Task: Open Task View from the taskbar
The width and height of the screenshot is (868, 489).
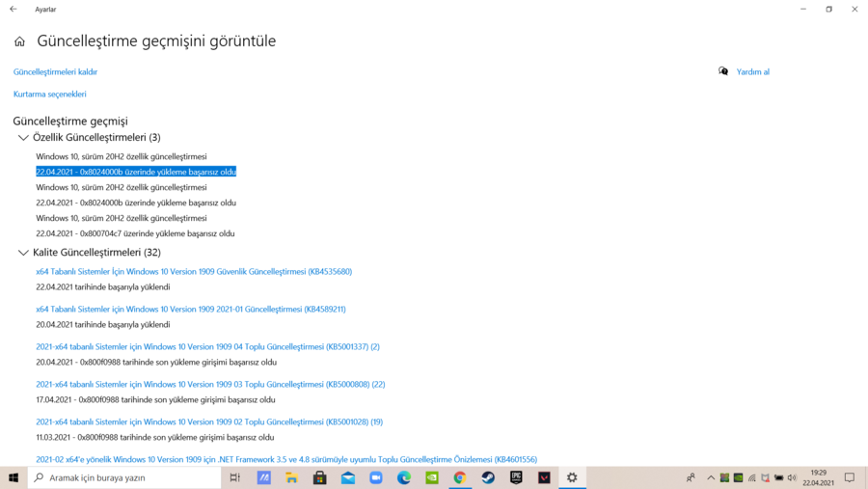Action: point(234,477)
